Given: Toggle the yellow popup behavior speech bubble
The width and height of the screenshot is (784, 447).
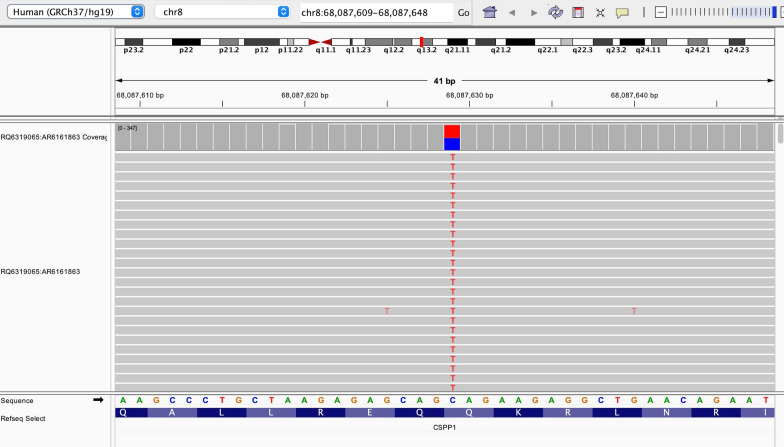Looking at the screenshot, I should pyautogui.click(x=622, y=12).
